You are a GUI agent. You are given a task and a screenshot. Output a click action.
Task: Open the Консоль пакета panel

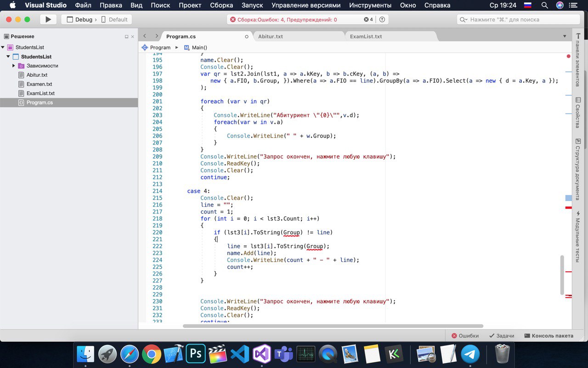pos(549,336)
